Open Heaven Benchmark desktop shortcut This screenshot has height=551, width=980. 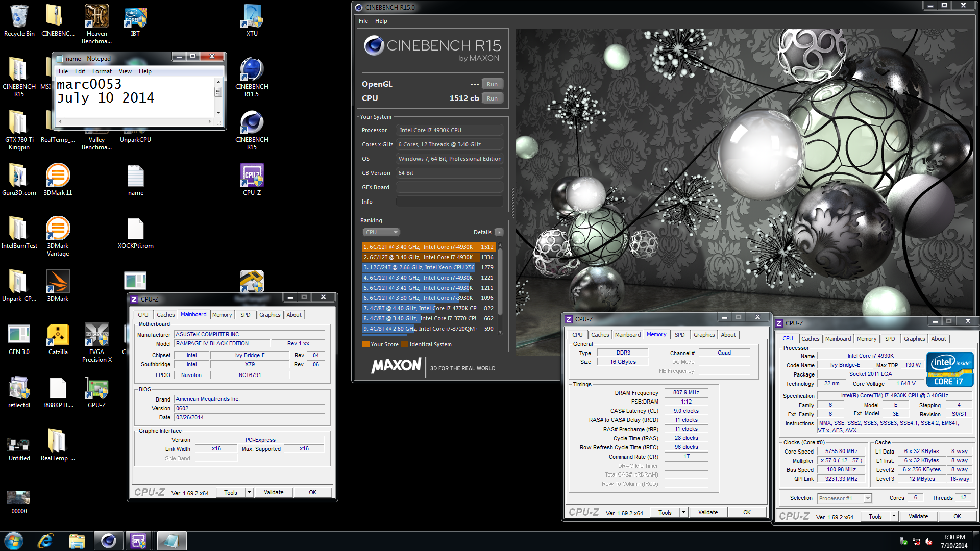click(x=96, y=24)
